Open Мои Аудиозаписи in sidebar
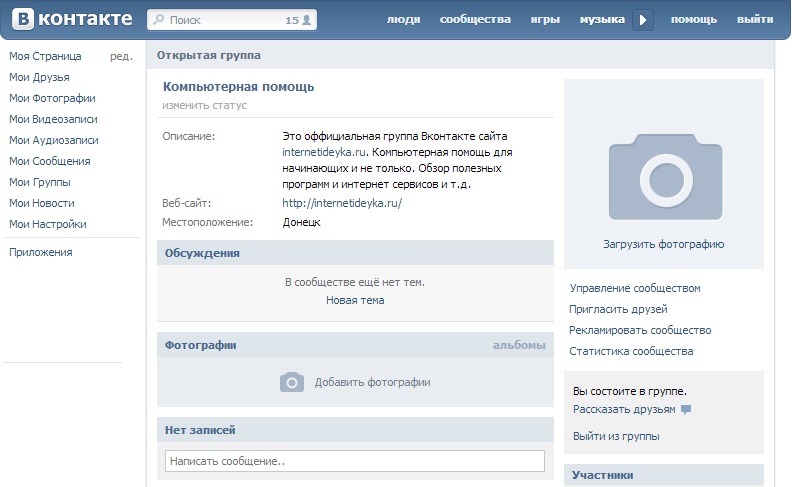This screenshot has width=792, height=487. [x=54, y=140]
